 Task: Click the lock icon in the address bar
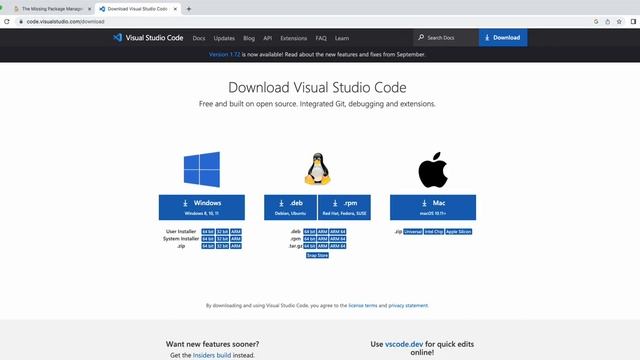pyautogui.click(x=21, y=22)
